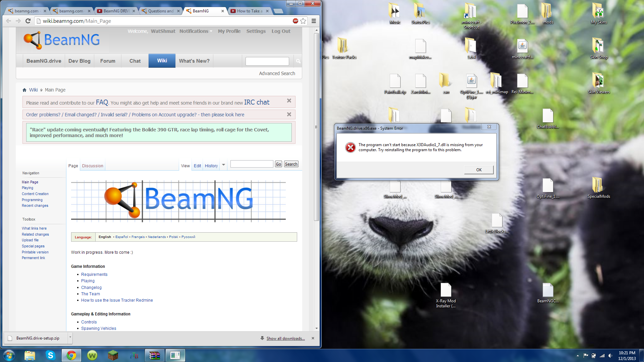
Task: Dismiss the Order problems notice
Action: tap(289, 114)
